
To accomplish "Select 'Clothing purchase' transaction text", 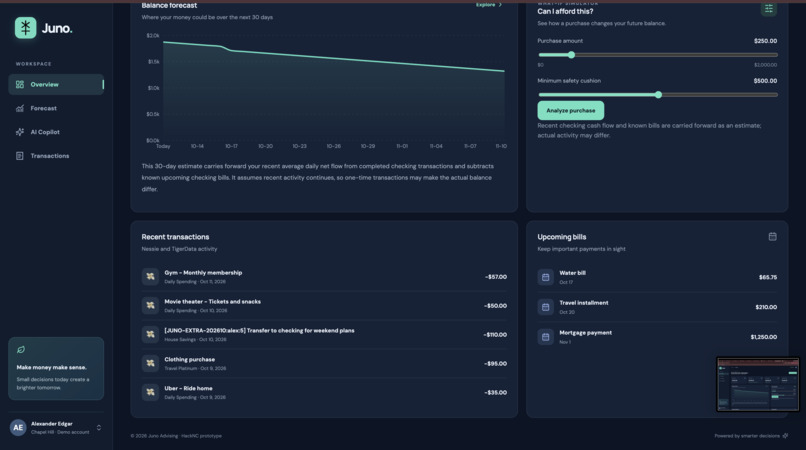I will [190, 359].
